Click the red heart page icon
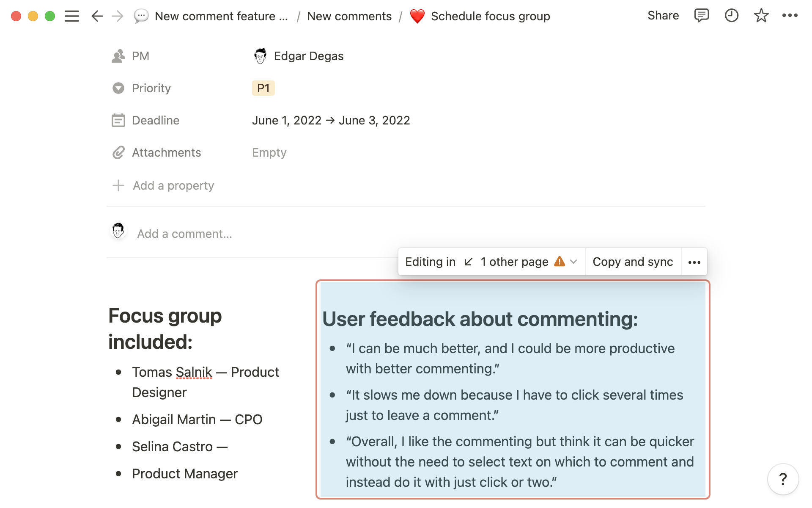812x508 pixels. [x=417, y=17]
